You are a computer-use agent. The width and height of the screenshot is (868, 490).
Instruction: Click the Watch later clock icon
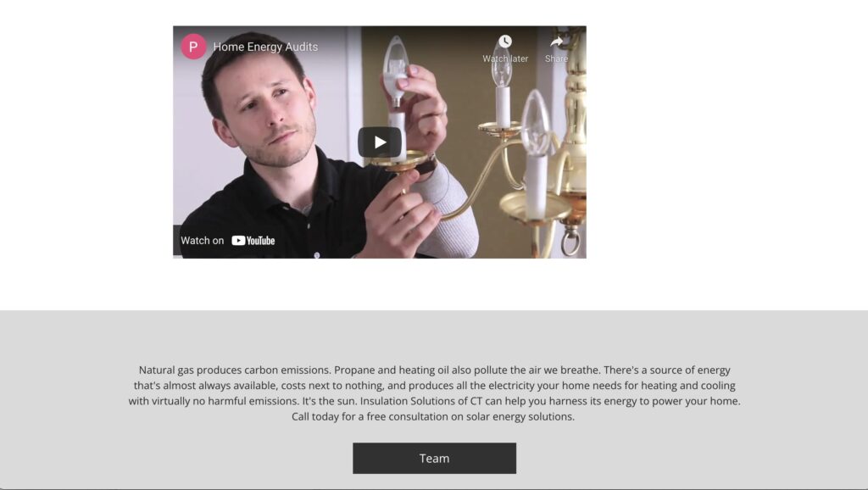pos(505,42)
